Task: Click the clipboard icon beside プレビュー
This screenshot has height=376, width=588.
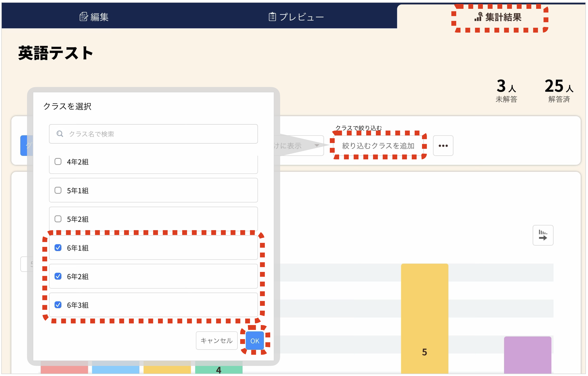Action: click(x=272, y=17)
